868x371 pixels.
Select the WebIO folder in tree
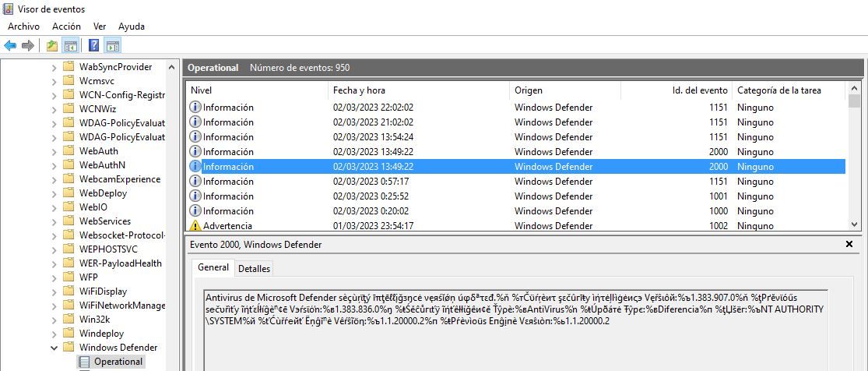pyautogui.click(x=93, y=207)
